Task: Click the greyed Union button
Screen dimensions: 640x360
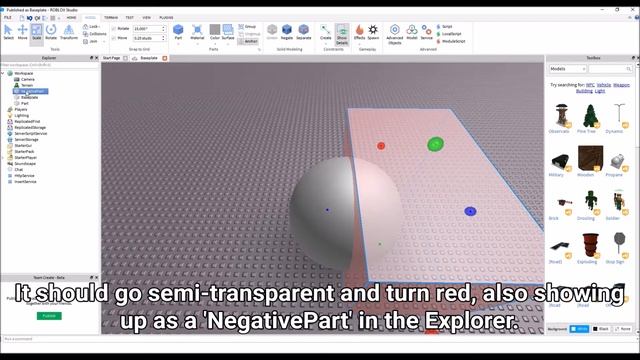Action: [272, 32]
